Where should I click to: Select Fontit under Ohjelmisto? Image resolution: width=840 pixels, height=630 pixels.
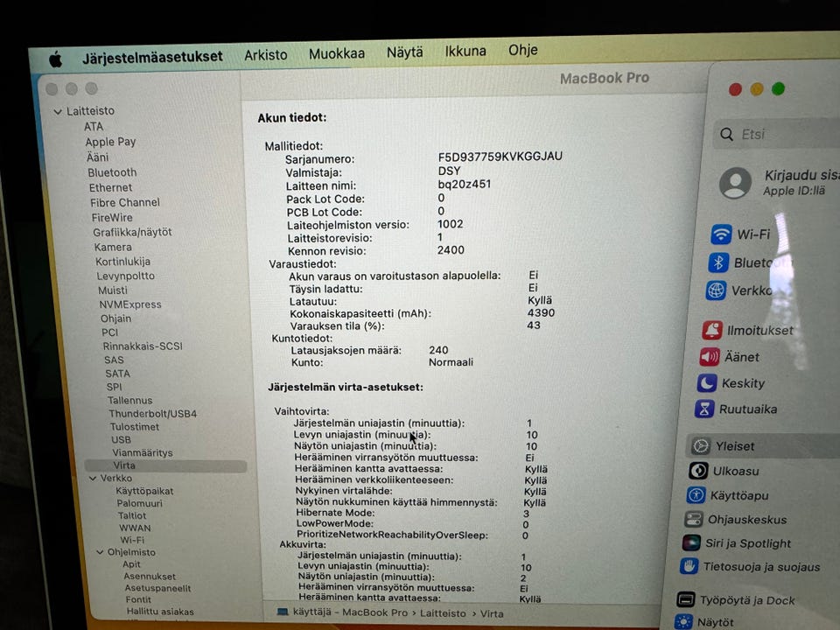click(x=138, y=599)
